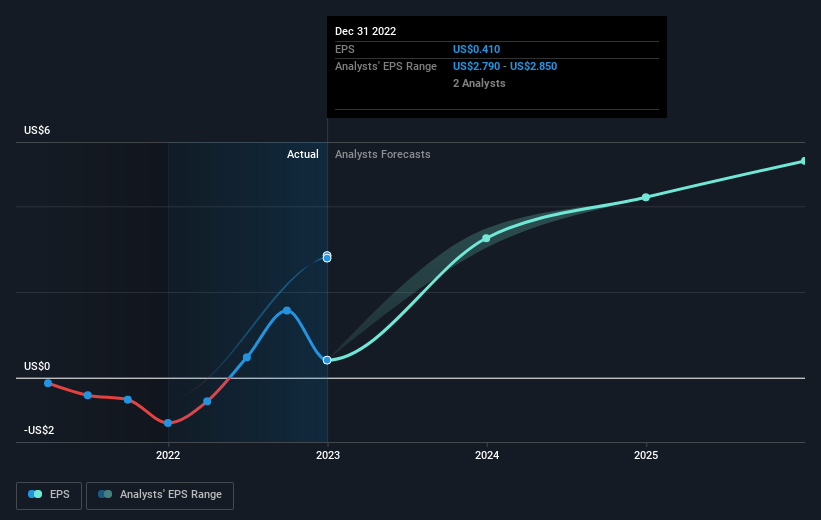
Task: Click the 2024 x-axis label
Action: (x=487, y=456)
